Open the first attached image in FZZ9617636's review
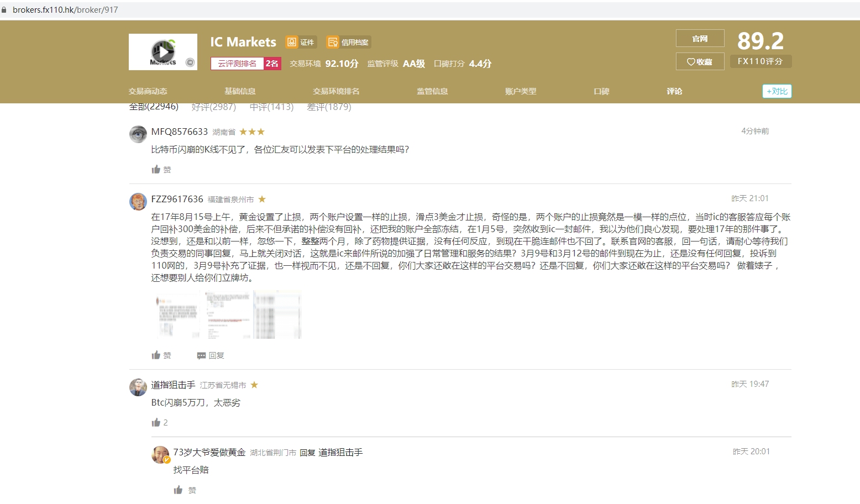This screenshot has width=860, height=504. point(176,314)
